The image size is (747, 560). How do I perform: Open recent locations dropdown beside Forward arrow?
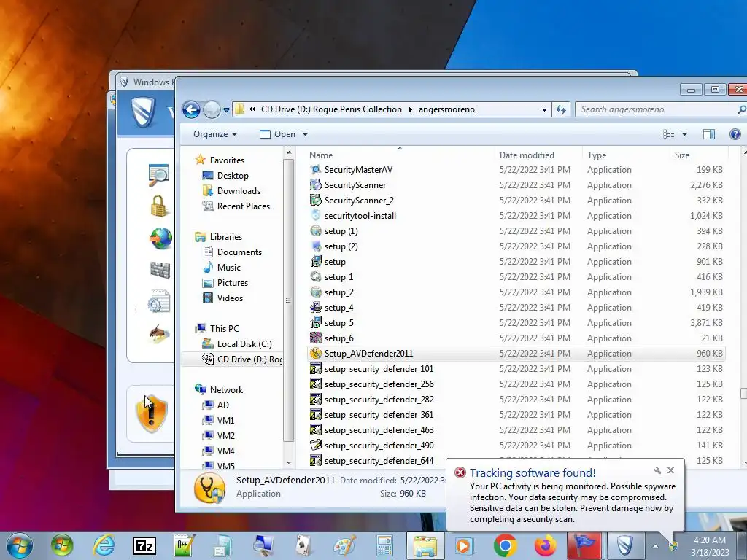point(226,110)
